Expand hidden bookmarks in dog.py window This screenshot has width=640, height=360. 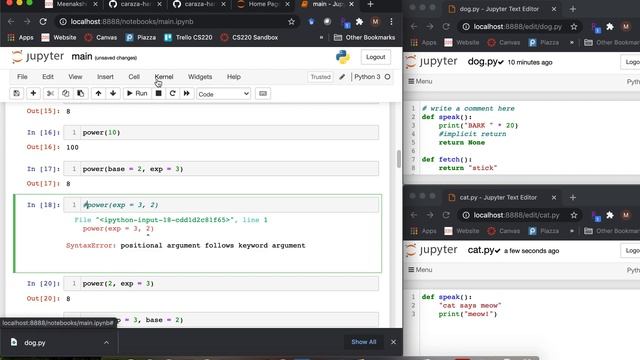pyautogui.click(x=571, y=42)
